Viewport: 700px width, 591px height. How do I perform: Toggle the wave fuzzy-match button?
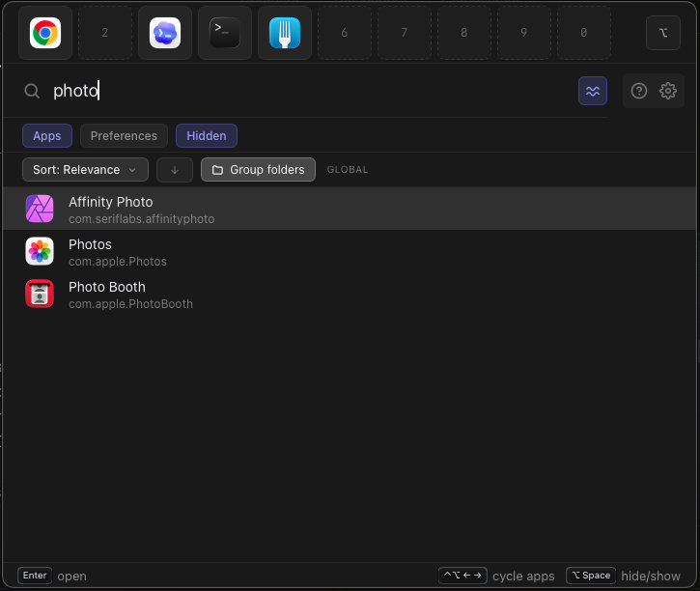click(x=593, y=91)
